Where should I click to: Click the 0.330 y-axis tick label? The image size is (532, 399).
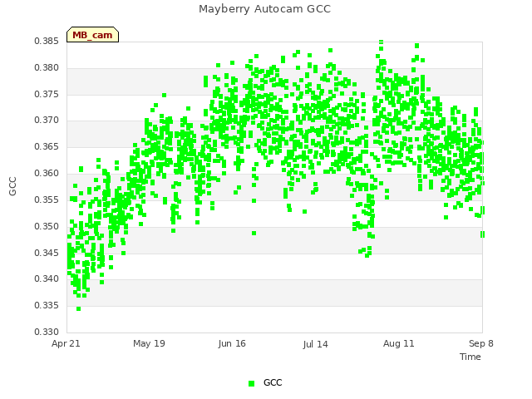[47, 332]
